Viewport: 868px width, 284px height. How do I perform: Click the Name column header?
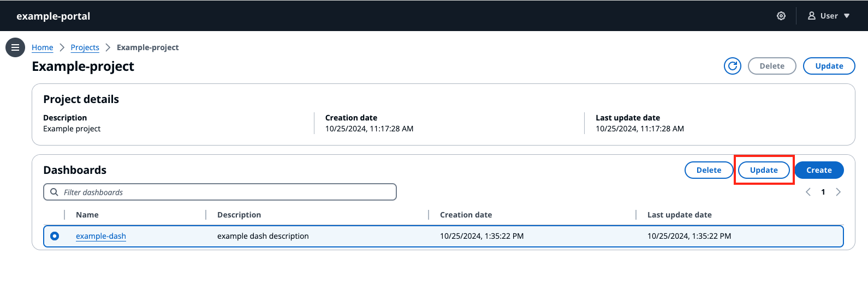(x=87, y=215)
